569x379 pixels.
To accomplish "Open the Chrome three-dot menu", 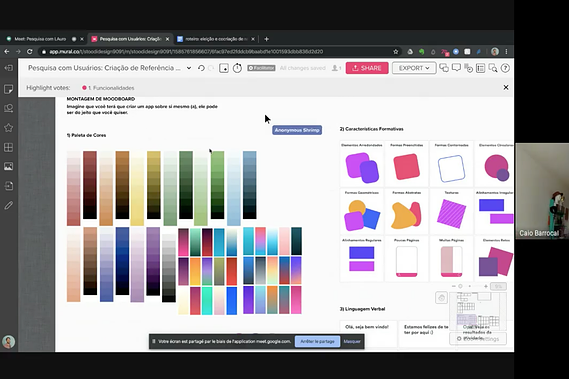I will click(506, 52).
